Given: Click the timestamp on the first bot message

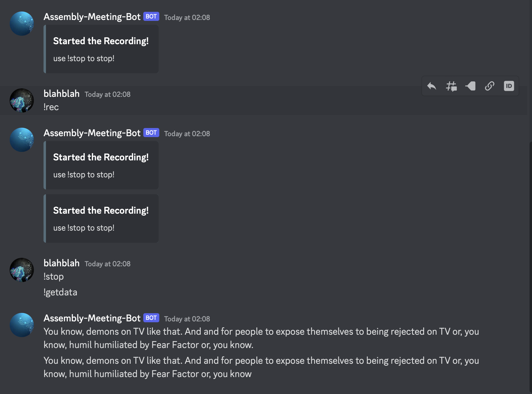Looking at the screenshot, I should click(187, 18).
